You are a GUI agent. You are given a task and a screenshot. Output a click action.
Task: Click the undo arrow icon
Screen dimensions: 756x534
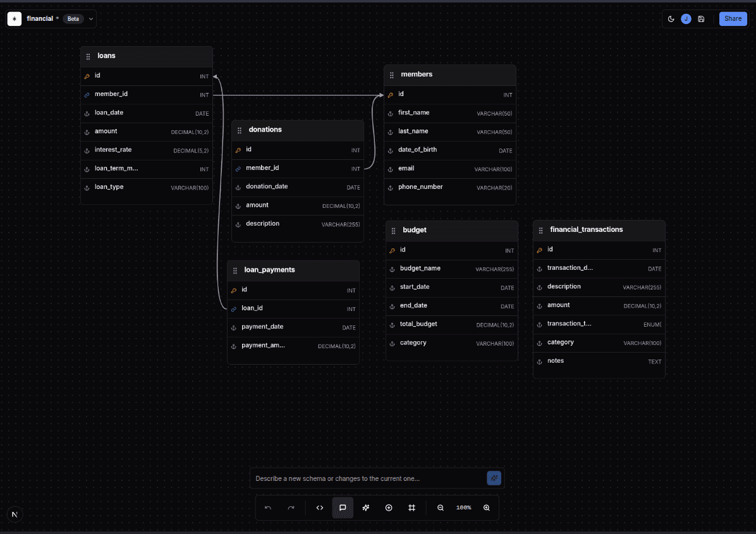coord(267,507)
